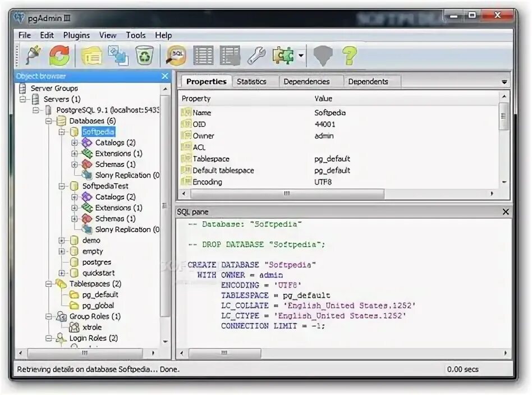Collapse the Databases (6) node
Screen dimensions: 532x395
point(48,121)
